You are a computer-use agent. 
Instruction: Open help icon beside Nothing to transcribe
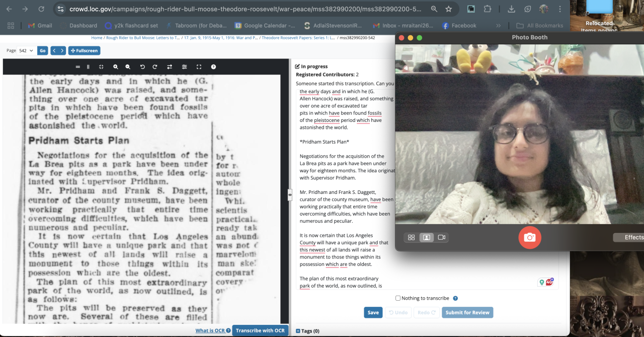[x=455, y=298]
